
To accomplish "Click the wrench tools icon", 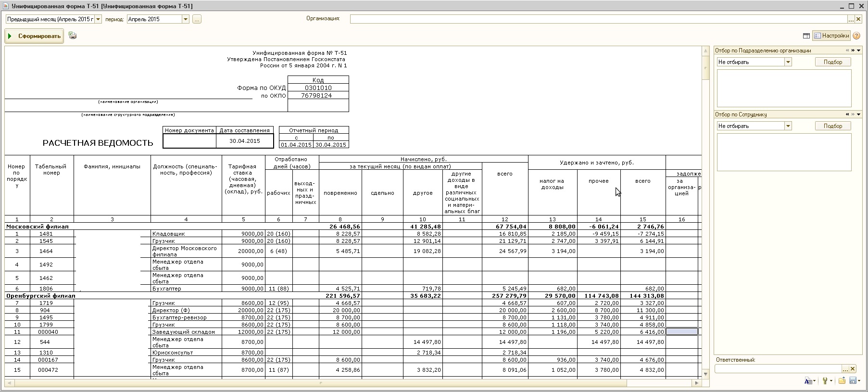I will 825,381.
